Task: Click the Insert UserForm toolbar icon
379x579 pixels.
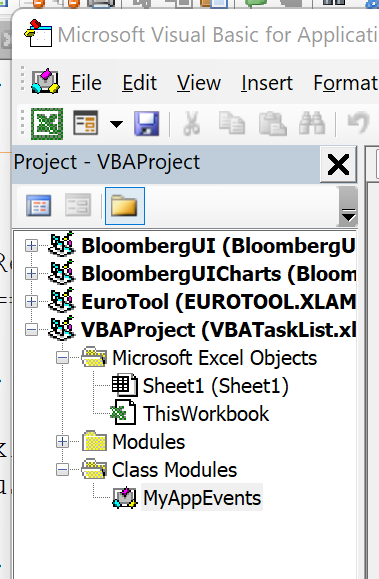Action: 86,123
